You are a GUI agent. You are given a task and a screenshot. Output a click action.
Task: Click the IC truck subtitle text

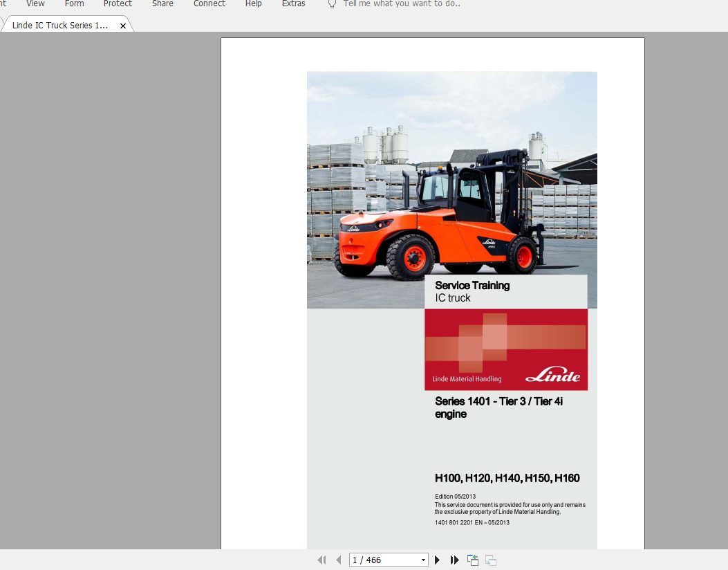453,297
